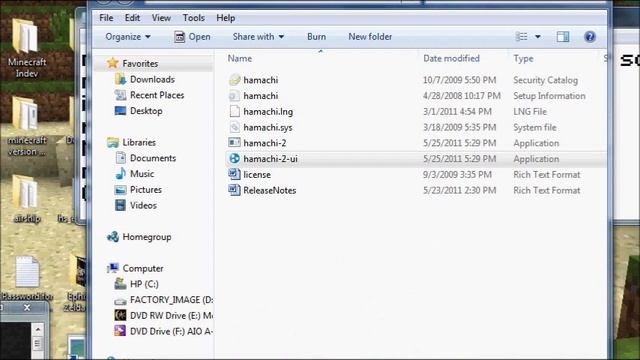Sort files by Type column
640x360 pixels.
523,58
